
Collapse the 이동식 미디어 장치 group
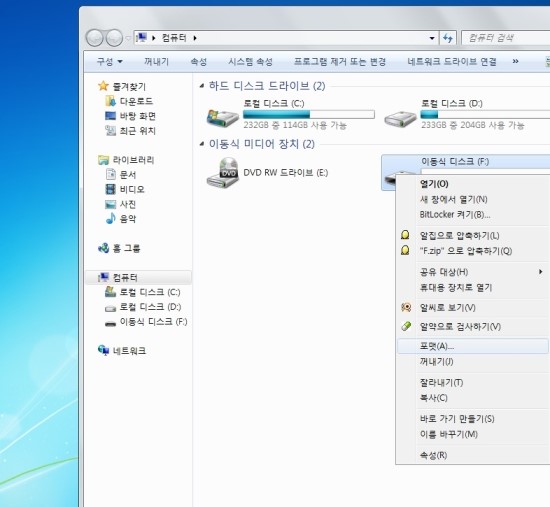click(202, 144)
